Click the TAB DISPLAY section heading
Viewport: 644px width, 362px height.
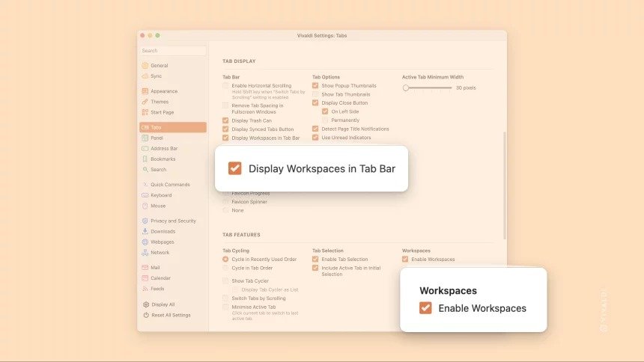[x=239, y=61]
